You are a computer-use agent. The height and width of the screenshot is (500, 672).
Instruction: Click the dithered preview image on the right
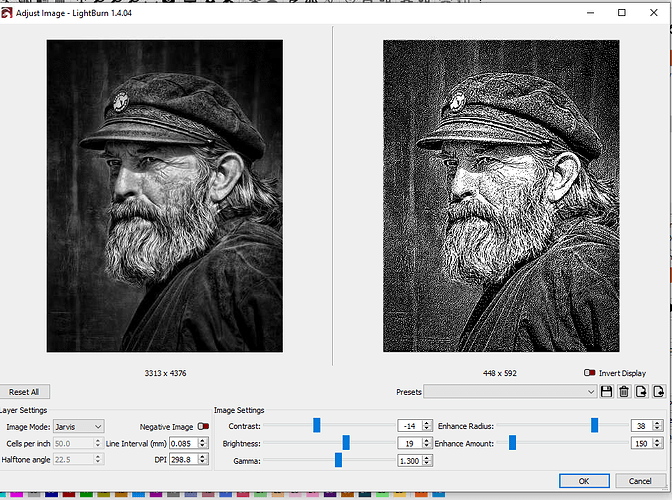click(501, 196)
